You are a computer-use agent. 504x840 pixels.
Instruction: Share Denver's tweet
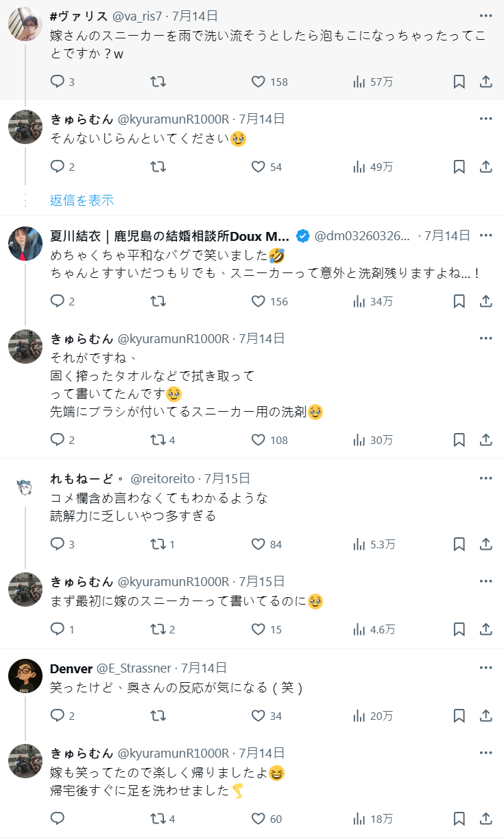(485, 716)
